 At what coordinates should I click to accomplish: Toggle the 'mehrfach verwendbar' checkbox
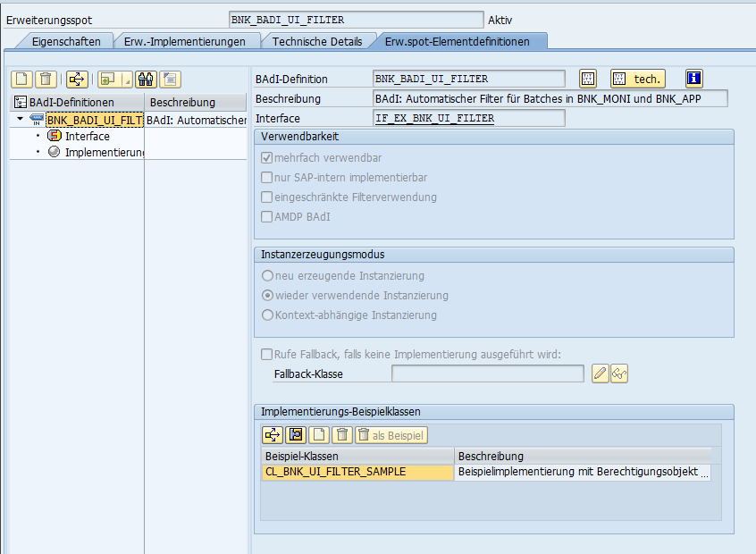266,157
